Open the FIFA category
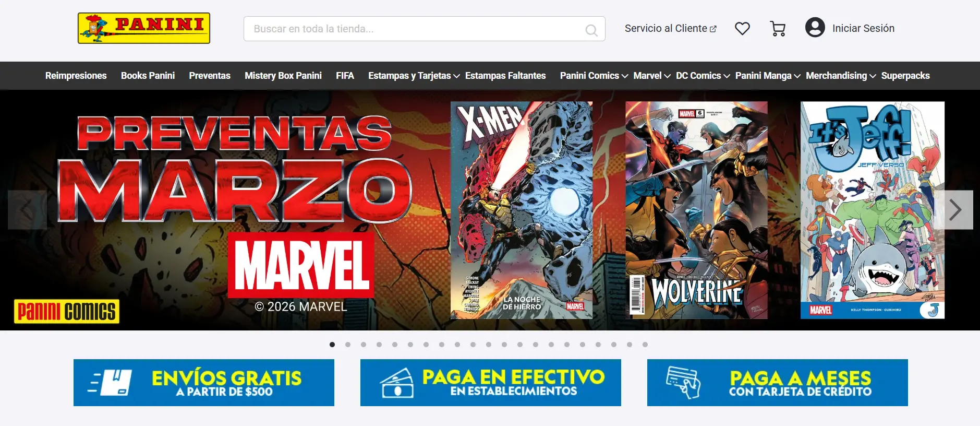Image resolution: width=980 pixels, height=426 pixels. 345,76
